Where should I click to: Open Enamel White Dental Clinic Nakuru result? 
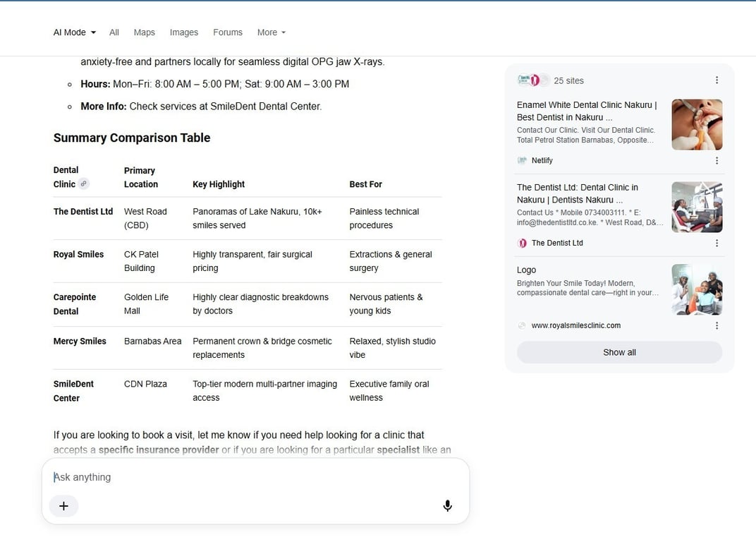(x=587, y=111)
